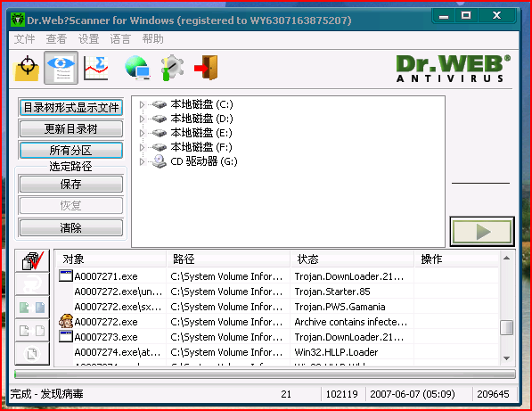Open the statistics chart icon
The image size is (532, 411).
[96, 69]
